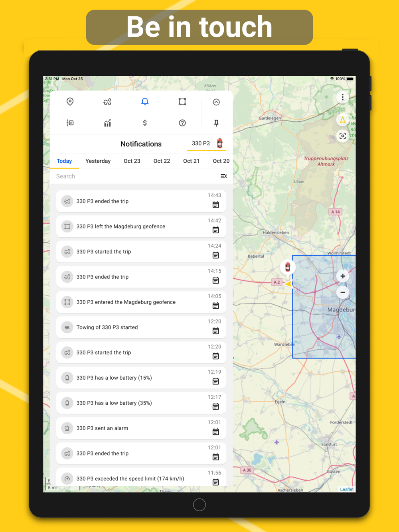
Task: Open calendar icon for low battery (35%)
Action: click(x=216, y=407)
